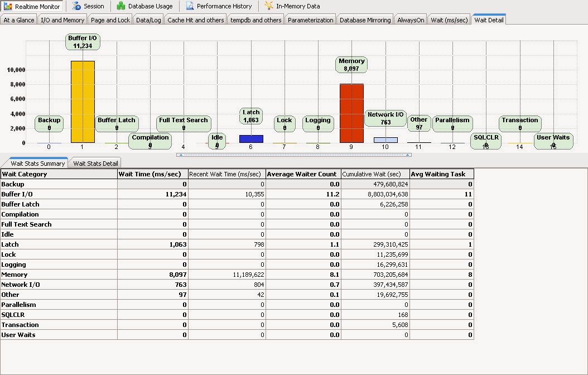The image size is (588, 375).
Task: Check Database Usage via its toolbar icon
Action: [143, 6]
